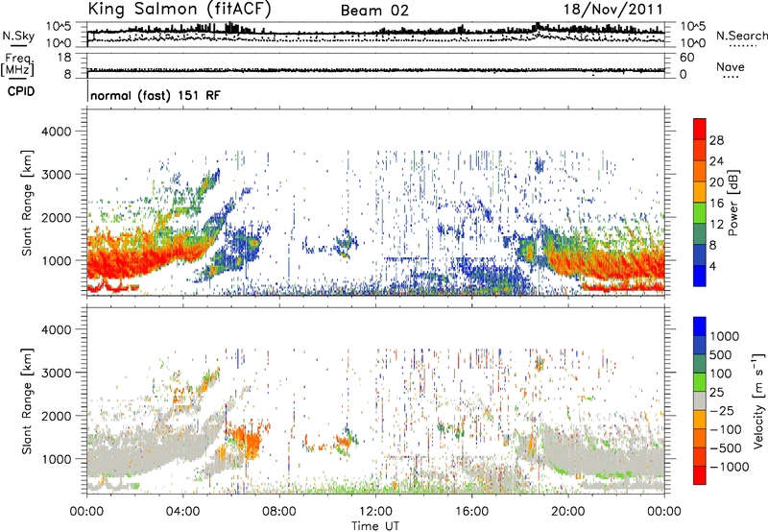Screen dimensions: 768x532
Task: Click the 'CPID' label
Action: pyautogui.click(x=21, y=91)
